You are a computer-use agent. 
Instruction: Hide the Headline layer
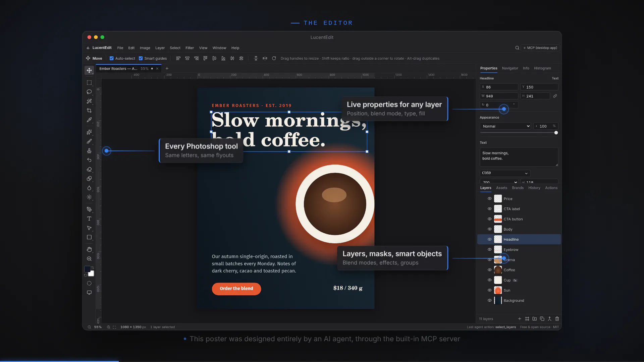point(490,239)
